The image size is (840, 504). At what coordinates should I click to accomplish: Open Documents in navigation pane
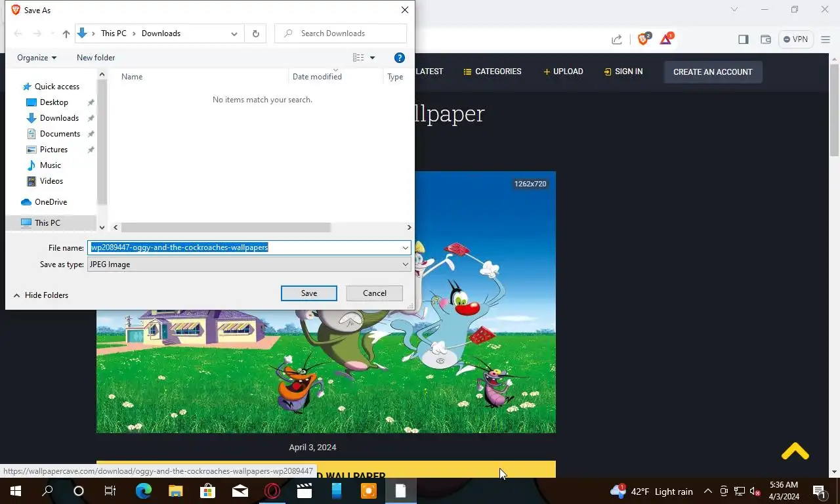coord(60,134)
